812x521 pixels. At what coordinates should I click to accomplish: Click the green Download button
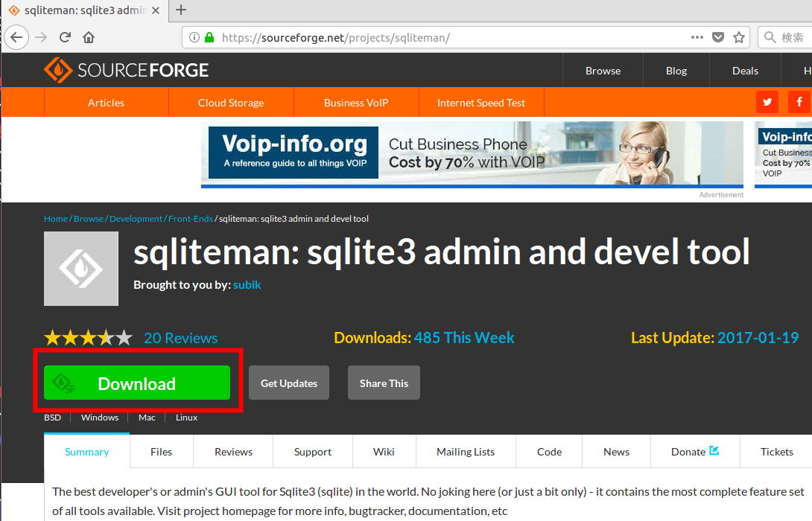click(x=137, y=383)
